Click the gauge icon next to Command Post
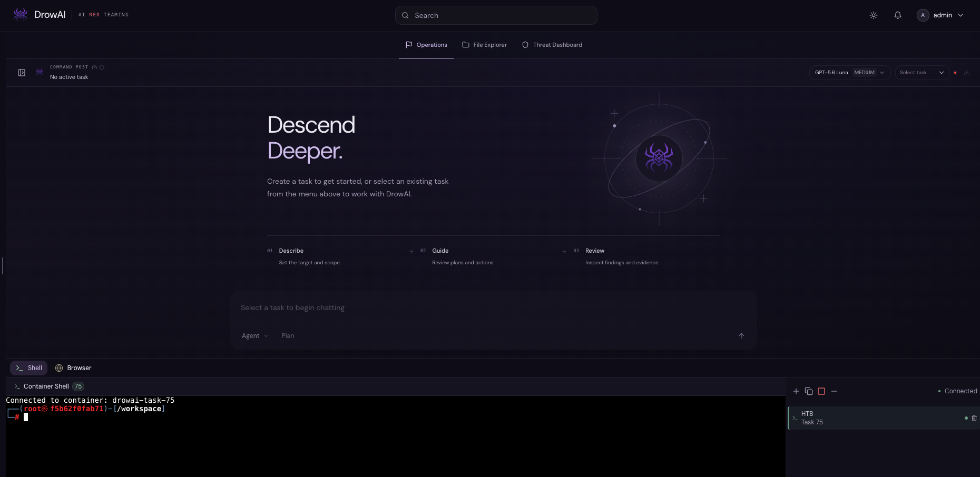The height and width of the screenshot is (477, 980). (94, 67)
